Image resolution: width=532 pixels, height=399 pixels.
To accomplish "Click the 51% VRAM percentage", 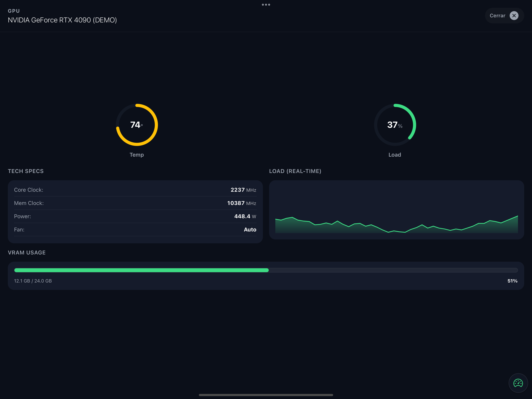I will [x=513, y=281].
